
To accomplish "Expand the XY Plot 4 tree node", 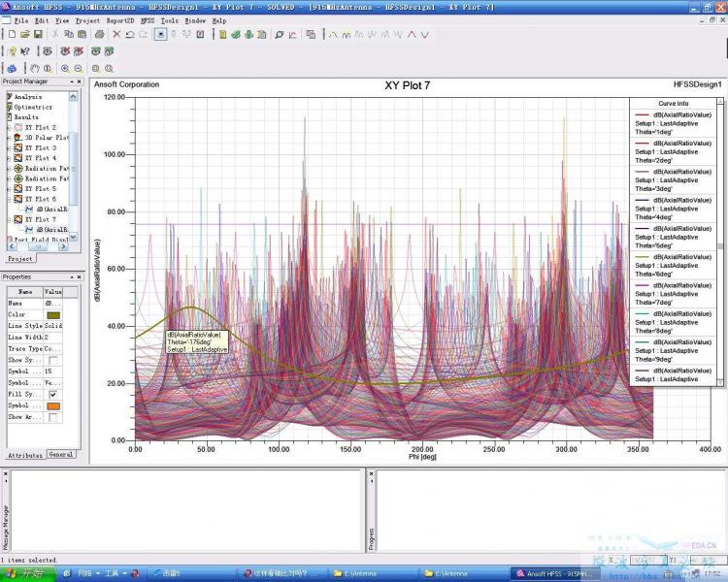I will pyautogui.click(x=8, y=158).
